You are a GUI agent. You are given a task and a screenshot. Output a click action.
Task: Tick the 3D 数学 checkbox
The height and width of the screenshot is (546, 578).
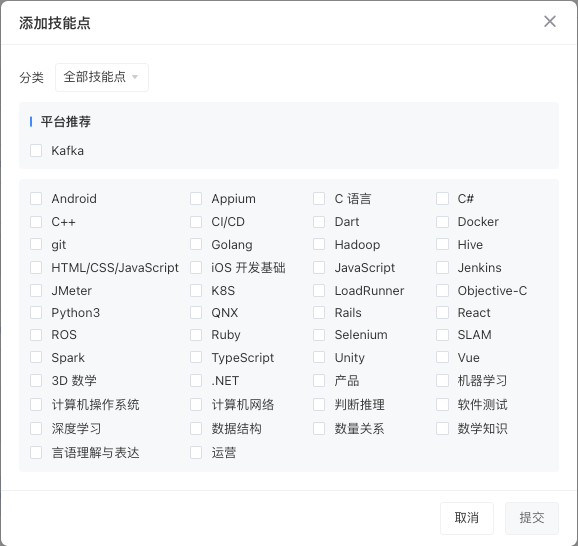36,380
